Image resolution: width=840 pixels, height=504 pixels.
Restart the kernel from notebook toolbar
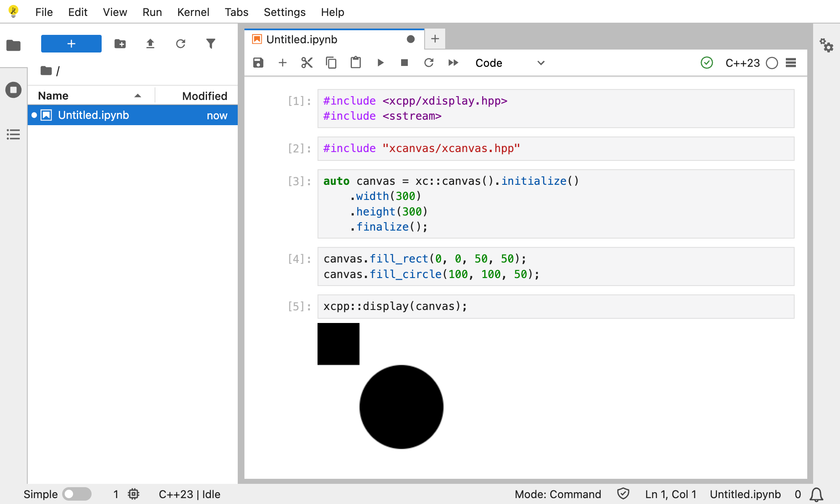(429, 63)
